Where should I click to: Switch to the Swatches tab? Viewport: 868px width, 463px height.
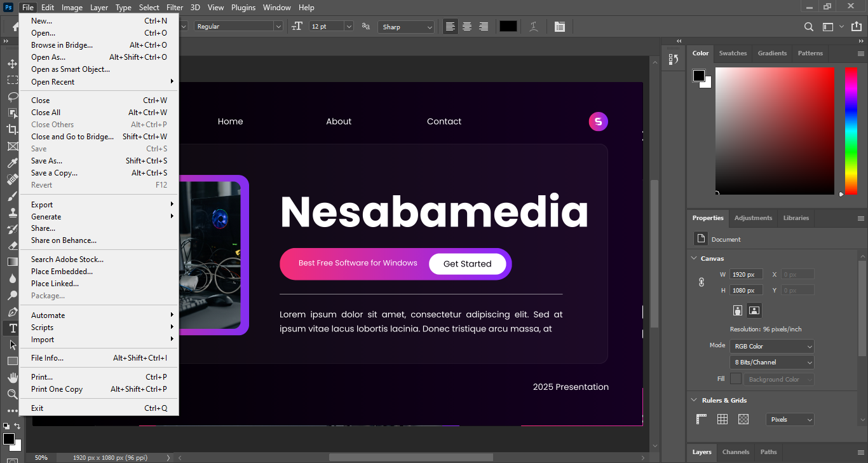(x=733, y=53)
